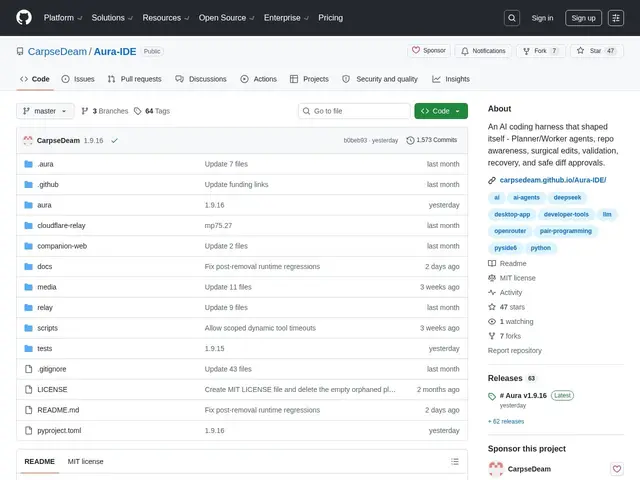Click the tags icon next to 64 Tags
The image size is (640, 480).
point(138,111)
